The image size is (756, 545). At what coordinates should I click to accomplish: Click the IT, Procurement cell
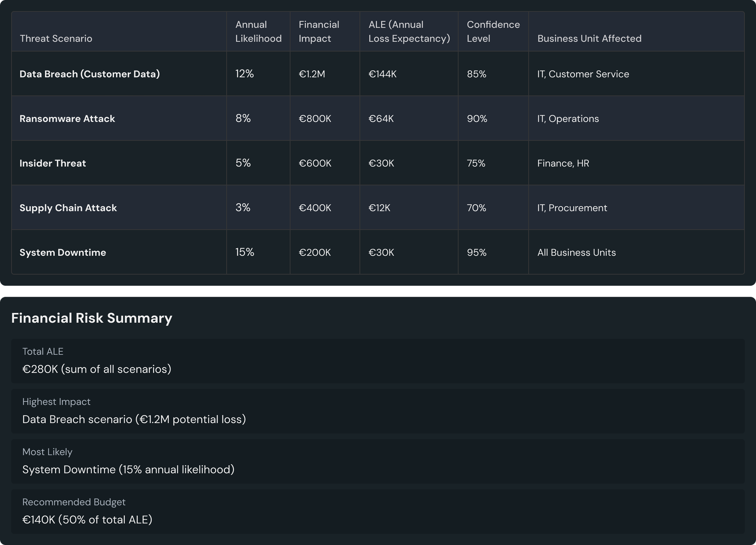[x=572, y=208]
